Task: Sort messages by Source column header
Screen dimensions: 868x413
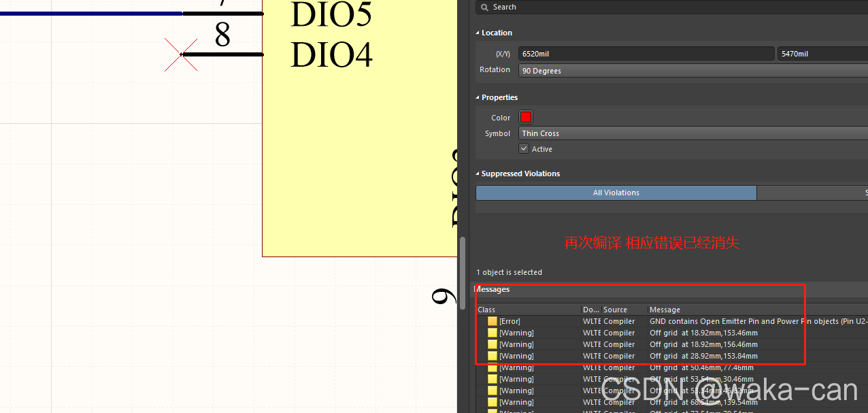Action: (x=615, y=310)
